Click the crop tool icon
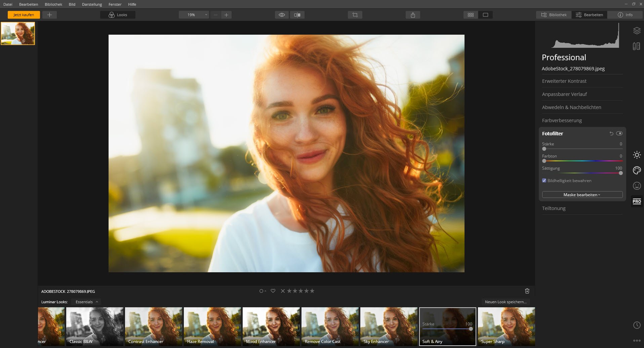 pyautogui.click(x=355, y=15)
